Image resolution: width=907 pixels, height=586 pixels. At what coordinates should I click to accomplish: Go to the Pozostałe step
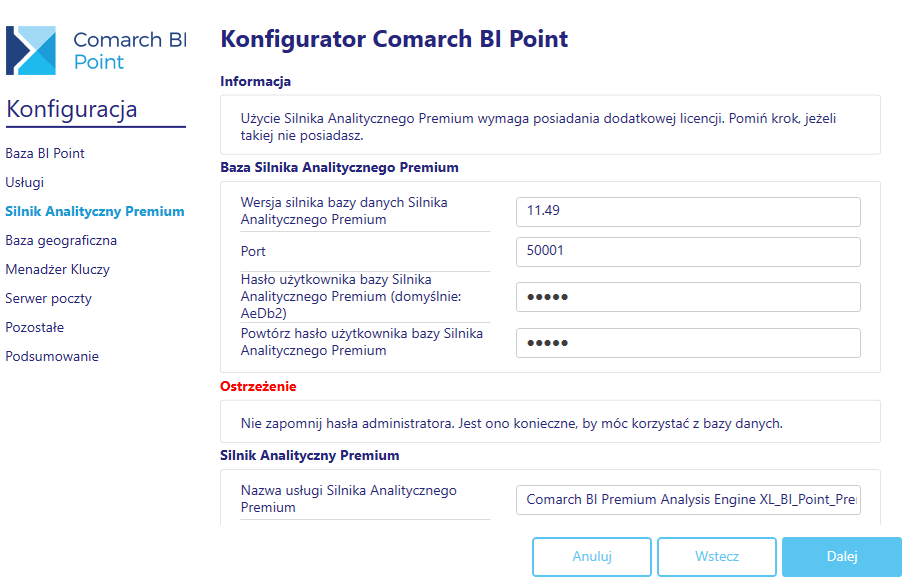pyautogui.click(x=35, y=327)
